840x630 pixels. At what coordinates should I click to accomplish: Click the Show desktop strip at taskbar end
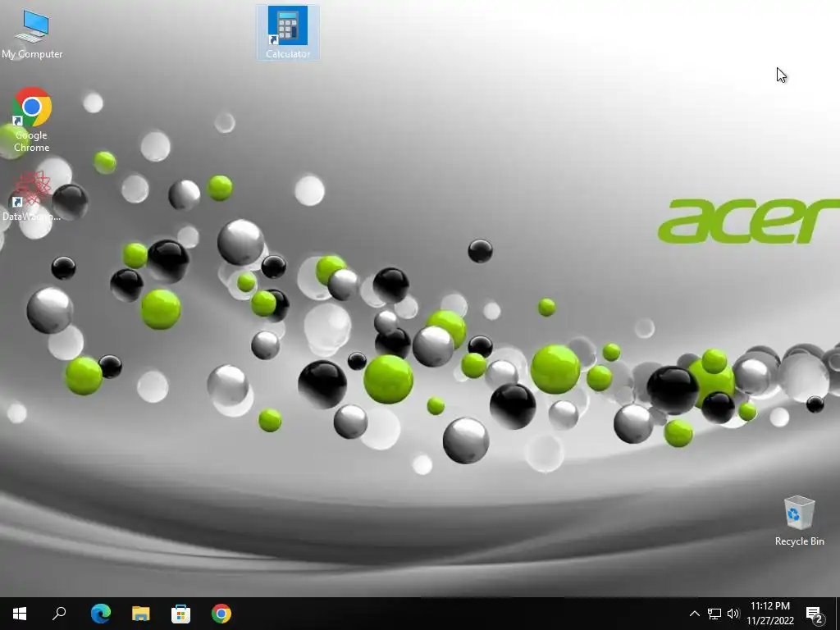tap(837, 614)
